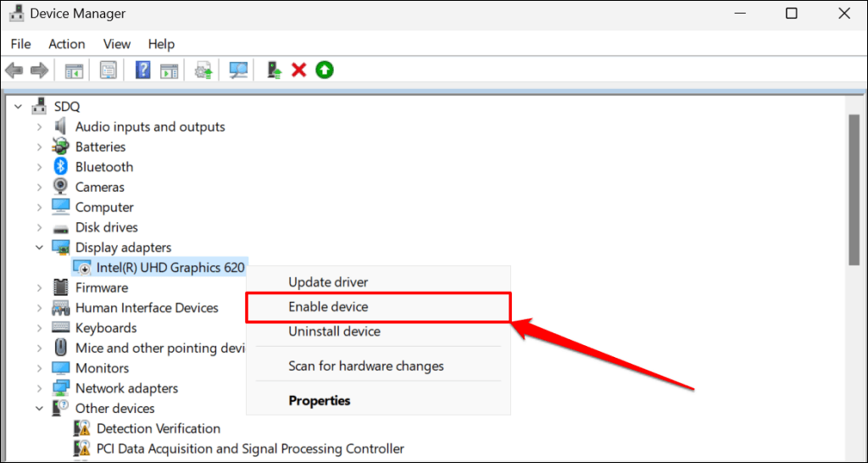Click the warning icon beside PCI Data Acquisition
The width and height of the screenshot is (868, 463).
tap(82, 448)
